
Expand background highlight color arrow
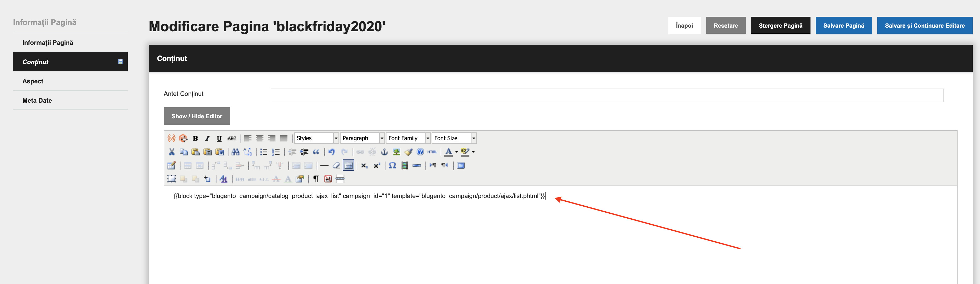(473, 152)
